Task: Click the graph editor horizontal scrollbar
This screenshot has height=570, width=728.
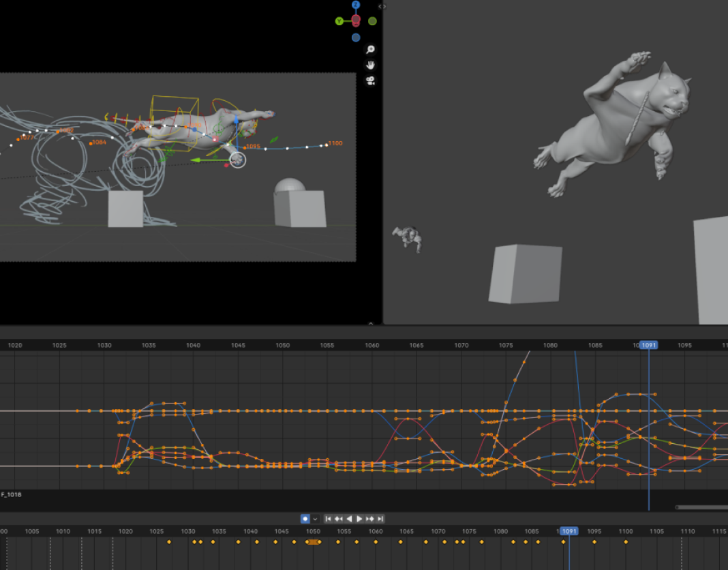Action: tap(701, 507)
